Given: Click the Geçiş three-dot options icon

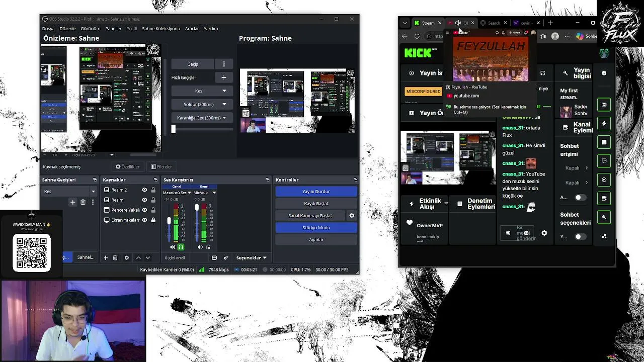Looking at the screenshot, I should click(224, 64).
